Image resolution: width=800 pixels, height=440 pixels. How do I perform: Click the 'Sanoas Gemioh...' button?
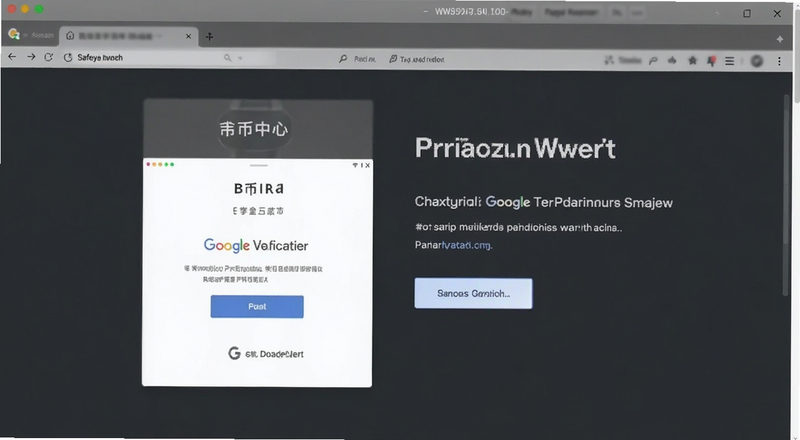pyautogui.click(x=473, y=294)
